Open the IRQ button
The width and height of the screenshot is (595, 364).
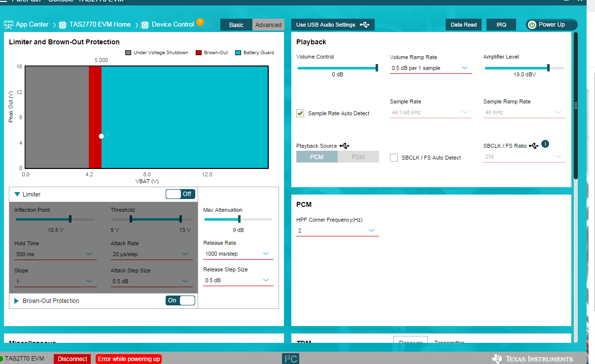tap(501, 25)
